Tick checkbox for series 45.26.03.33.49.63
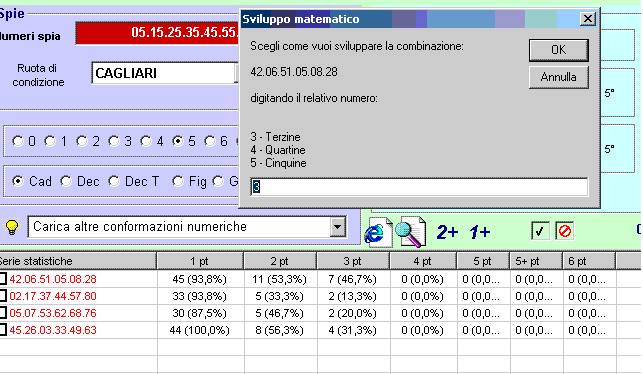 2,330
